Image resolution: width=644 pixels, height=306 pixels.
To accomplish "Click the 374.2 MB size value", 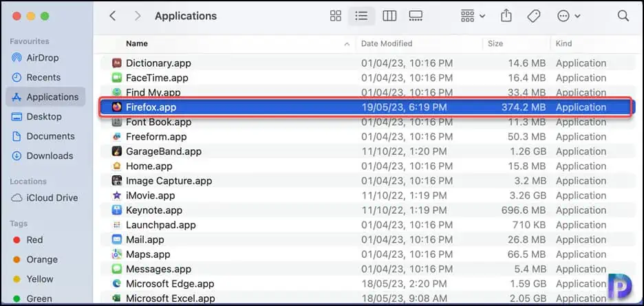I will pos(523,107).
